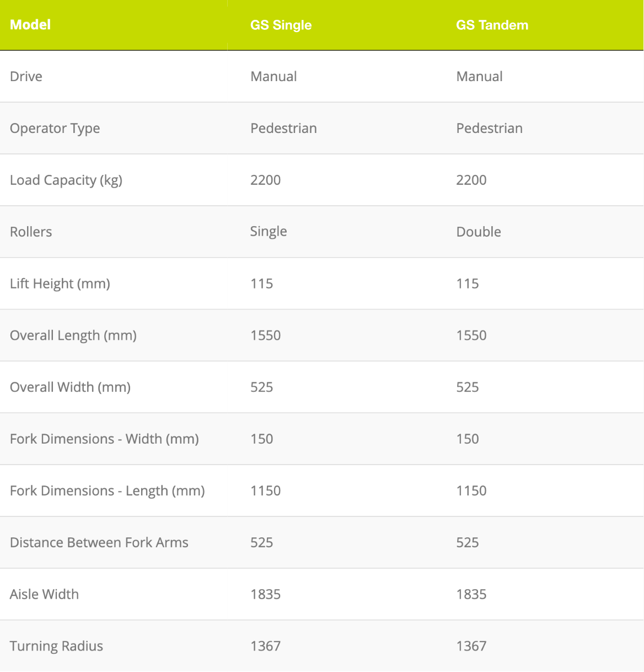Select Fork Dimensions - Length (mm) label
Screen dimensions: 644x672
point(107,491)
